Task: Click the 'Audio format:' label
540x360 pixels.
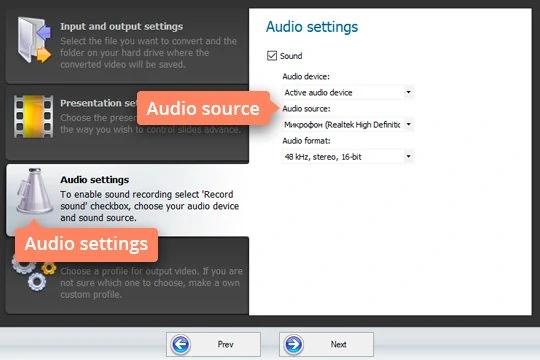Action: 306,141
